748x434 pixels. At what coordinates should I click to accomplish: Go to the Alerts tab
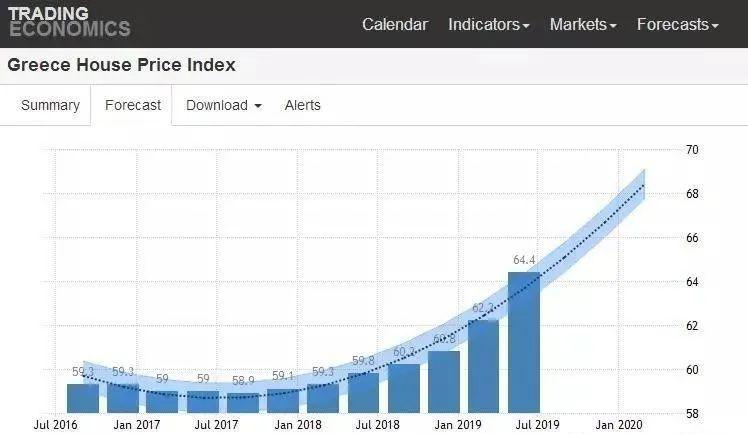pos(302,105)
